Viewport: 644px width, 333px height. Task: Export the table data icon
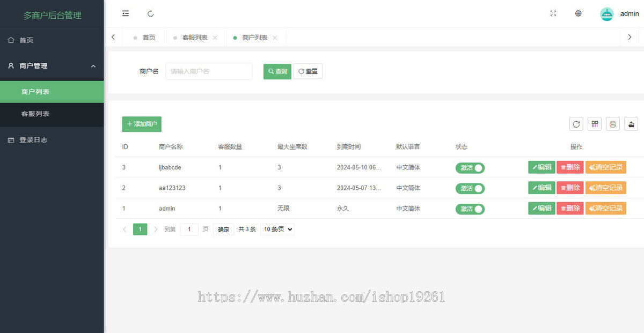[x=631, y=124]
